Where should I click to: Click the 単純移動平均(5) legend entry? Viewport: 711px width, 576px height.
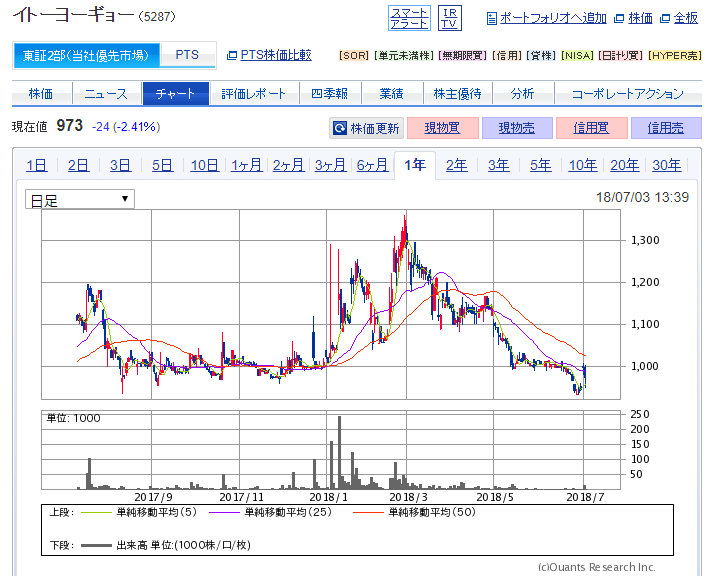click(139, 513)
